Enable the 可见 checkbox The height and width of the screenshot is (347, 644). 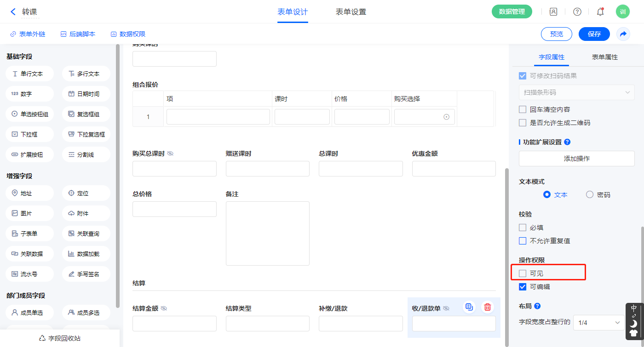pyautogui.click(x=523, y=273)
